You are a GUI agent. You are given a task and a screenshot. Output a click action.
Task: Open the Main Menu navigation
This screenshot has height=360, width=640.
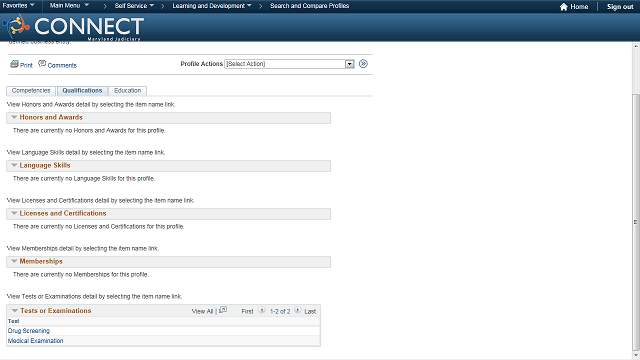coord(69,6)
